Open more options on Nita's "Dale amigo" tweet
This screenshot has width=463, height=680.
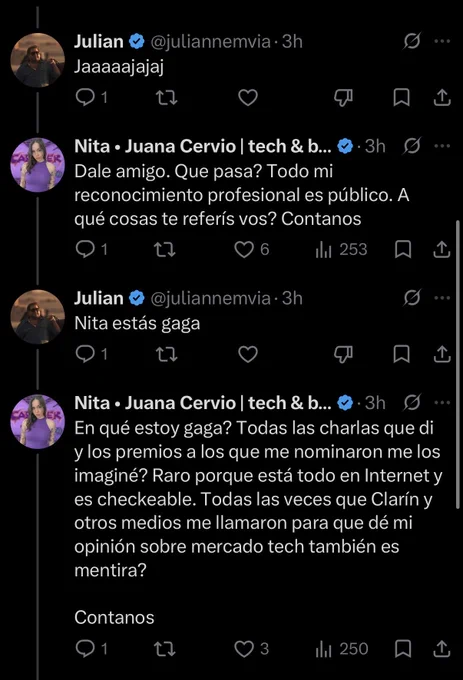pyautogui.click(x=442, y=146)
